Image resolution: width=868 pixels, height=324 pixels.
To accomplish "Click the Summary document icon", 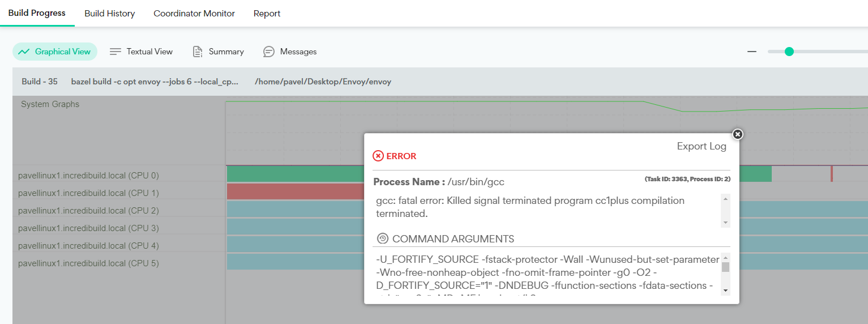I will [198, 52].
